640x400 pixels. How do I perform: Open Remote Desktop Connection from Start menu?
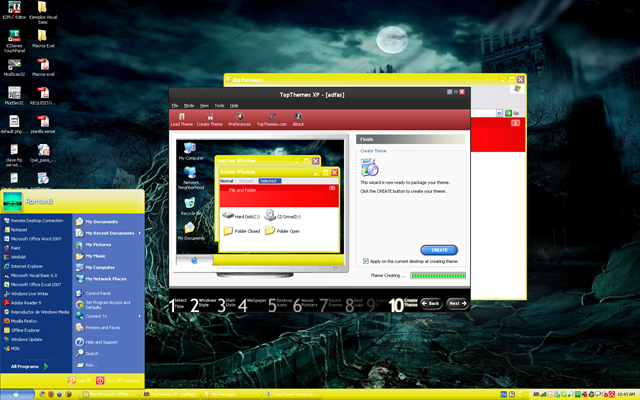click(x=33, y=220)
